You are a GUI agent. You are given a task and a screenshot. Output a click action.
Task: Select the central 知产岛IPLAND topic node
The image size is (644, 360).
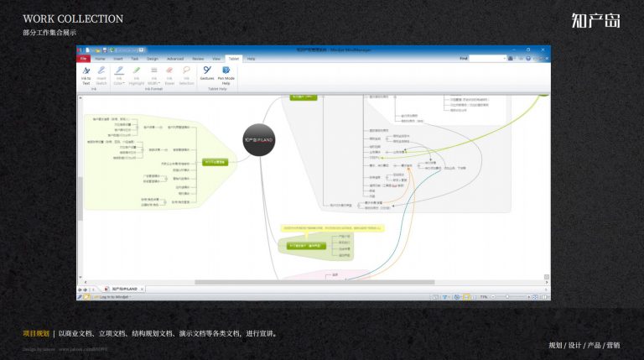click(x=259, y=140)
